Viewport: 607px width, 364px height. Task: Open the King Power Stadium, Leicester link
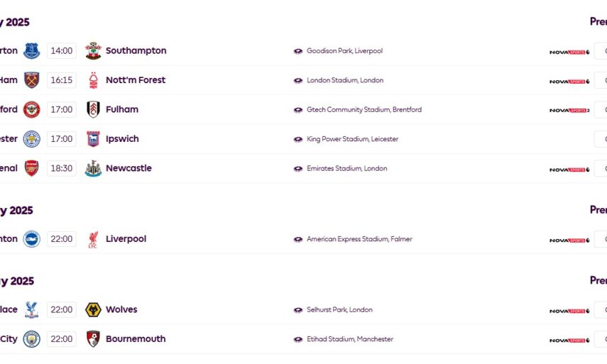352,139
